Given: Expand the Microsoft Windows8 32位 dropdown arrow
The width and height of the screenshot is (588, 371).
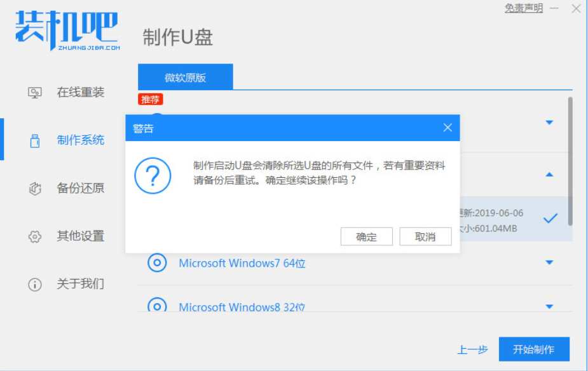Looking at the screenshot, I should pos(549,307).
